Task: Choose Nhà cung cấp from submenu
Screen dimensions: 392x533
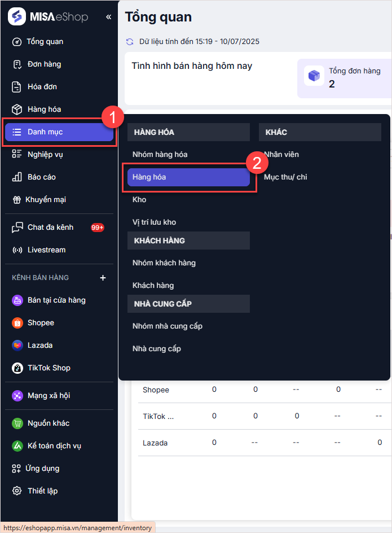Action: point(157,349)
